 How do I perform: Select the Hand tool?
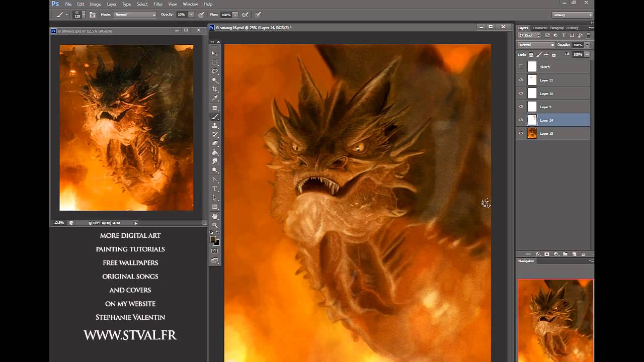pyautogui.click(x=215, y=216)
